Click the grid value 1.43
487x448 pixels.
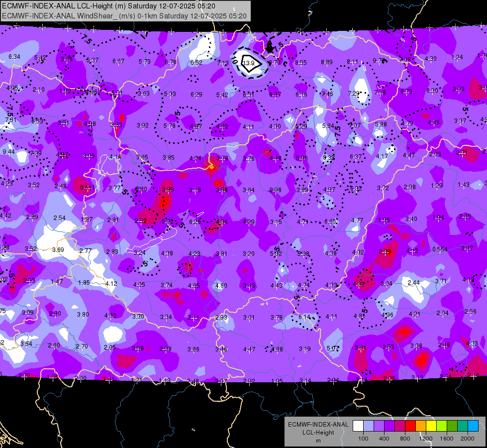pyautogui.click(x=464, y=185)
